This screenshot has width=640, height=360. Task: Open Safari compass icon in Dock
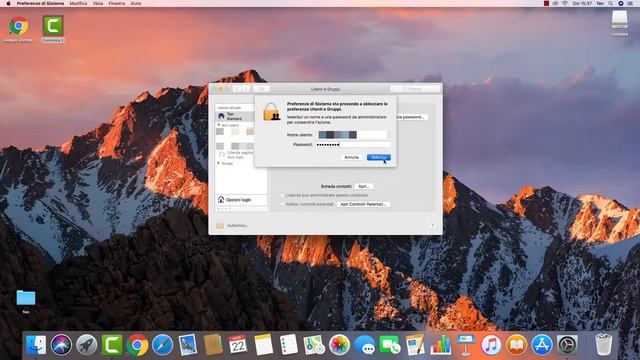[162, 345]
